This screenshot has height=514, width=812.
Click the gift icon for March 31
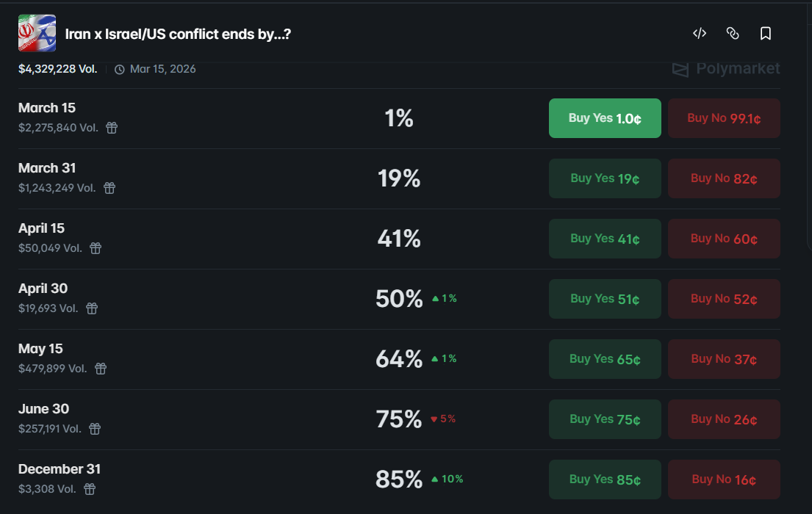tap(109, 188)
